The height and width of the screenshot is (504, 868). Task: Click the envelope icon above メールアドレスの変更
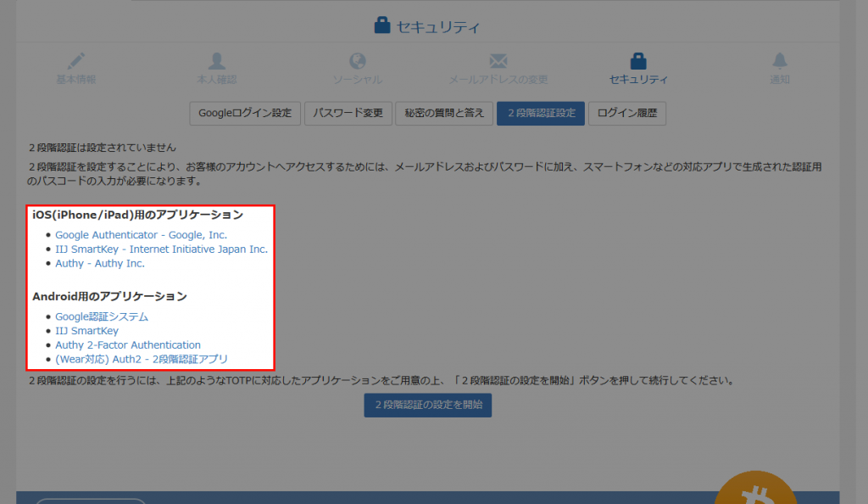click(498, 60)
